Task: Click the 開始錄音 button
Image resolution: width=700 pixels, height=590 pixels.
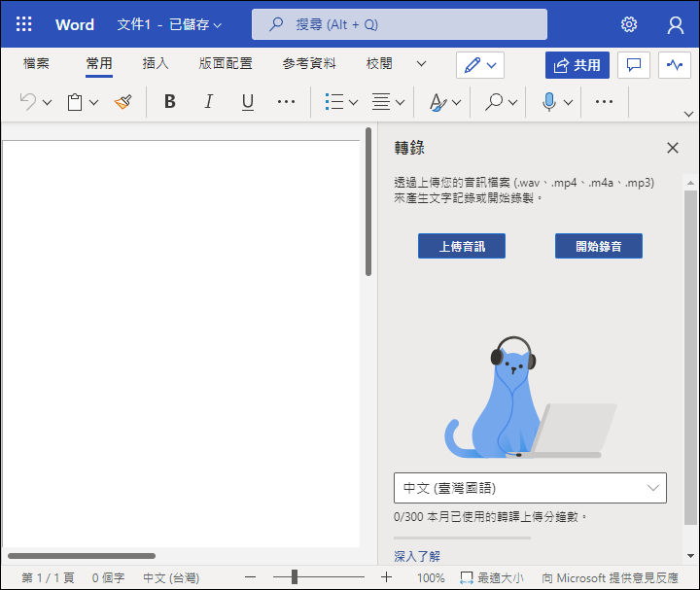Action: pyautogui.click(x=599, y=246)
